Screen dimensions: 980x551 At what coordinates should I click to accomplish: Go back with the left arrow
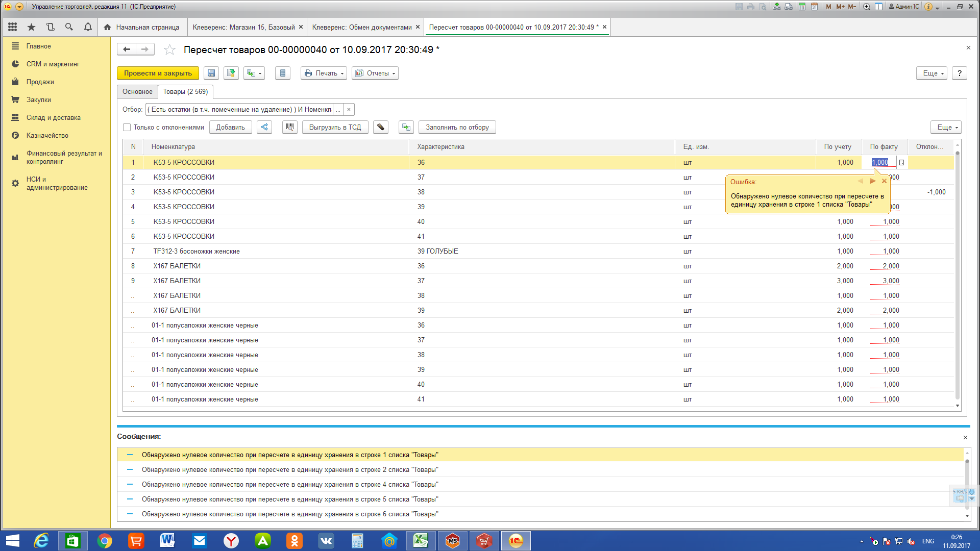pyautogui.click(x=127, y=49)
